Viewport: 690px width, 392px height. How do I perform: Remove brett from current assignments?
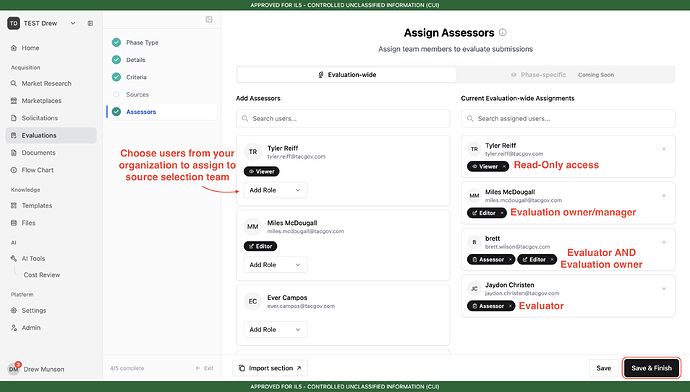coord(664,242)
